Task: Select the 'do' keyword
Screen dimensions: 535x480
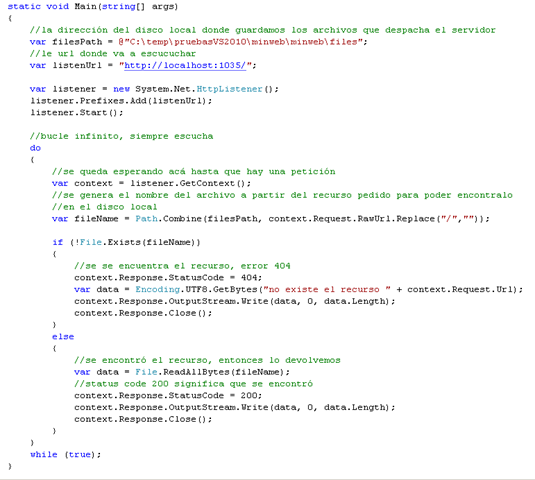Action: point(35,148)
